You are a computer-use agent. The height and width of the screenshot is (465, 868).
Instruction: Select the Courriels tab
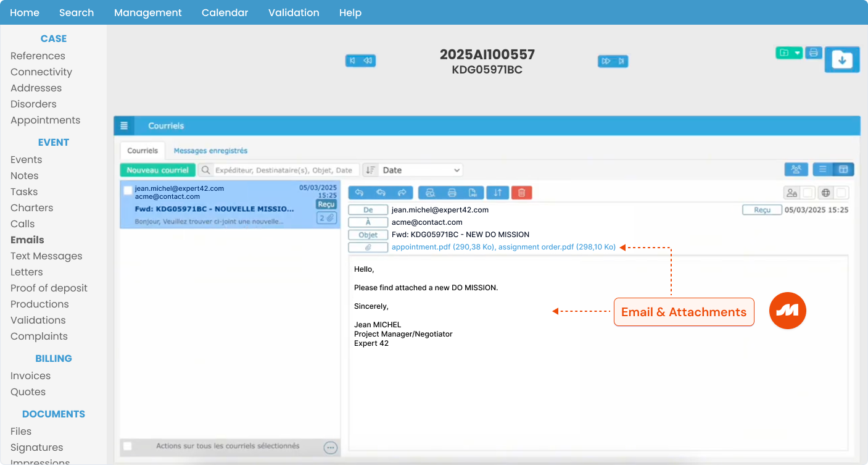[143, 151]
